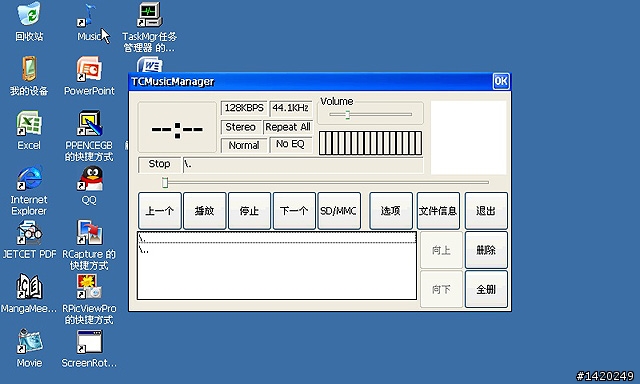The width and height of the screenshot is (640, 384).
Task: Open My Device (我的设备) icon
Action: 29,76
